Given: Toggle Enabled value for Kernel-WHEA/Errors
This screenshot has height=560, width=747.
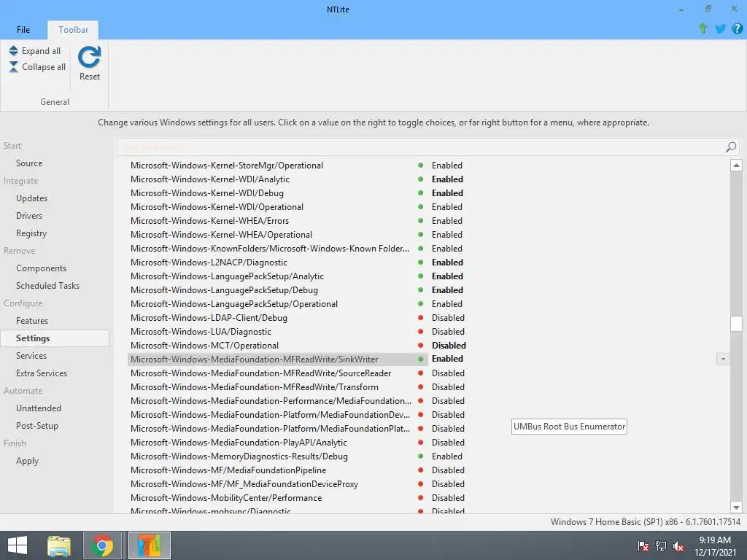Looking at the screenshot, I should point(447,220).
